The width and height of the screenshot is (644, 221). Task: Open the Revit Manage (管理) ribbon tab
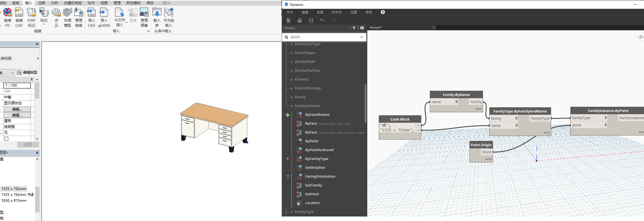point(117,3)
